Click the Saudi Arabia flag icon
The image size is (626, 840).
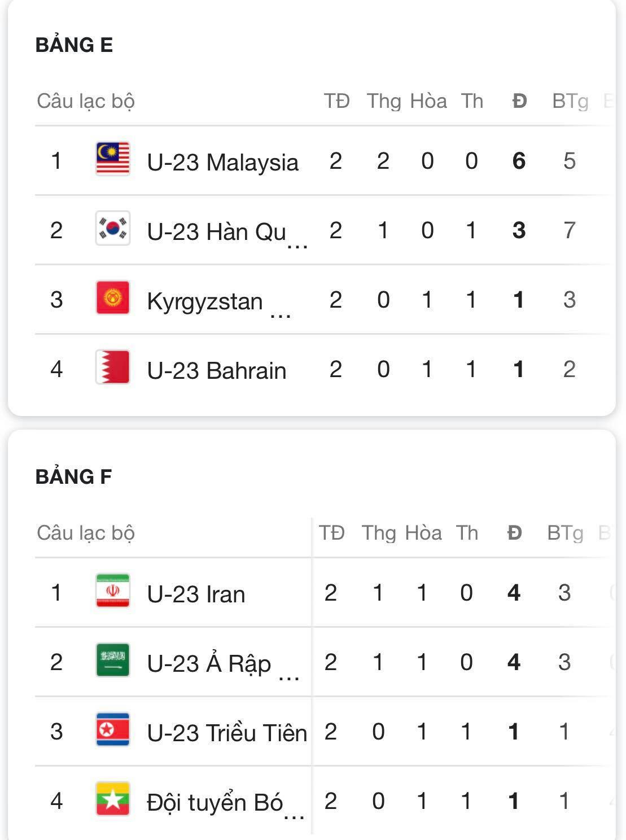click(113, 660)
